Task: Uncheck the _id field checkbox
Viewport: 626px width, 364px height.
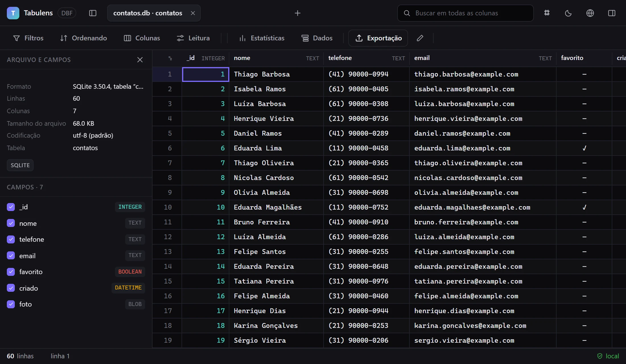Action: [11, 207]
